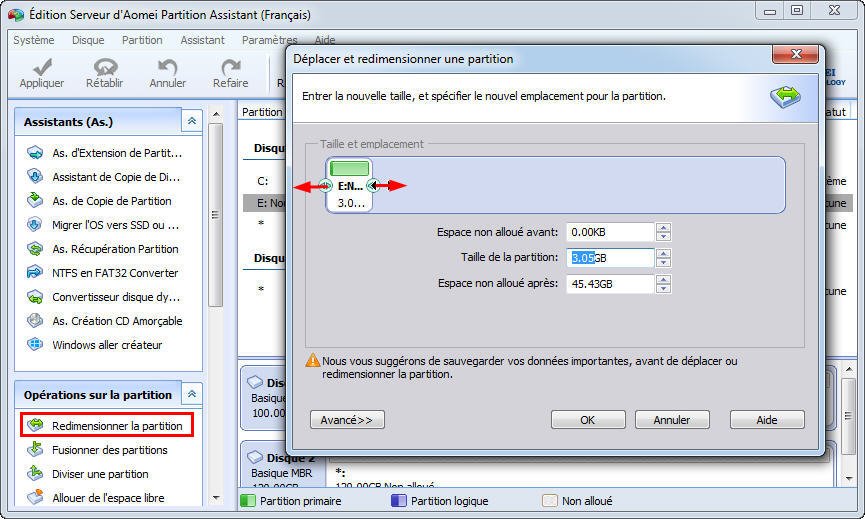Viewport: 865px width, 519px height.
Task: Collapse Opérations sur la partition panel
Action: (x=192, y=394)
